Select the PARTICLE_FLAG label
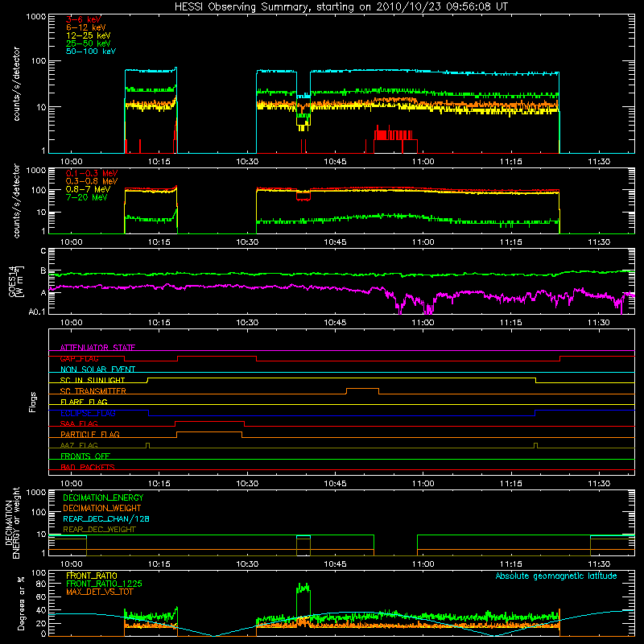 [90, 435]
